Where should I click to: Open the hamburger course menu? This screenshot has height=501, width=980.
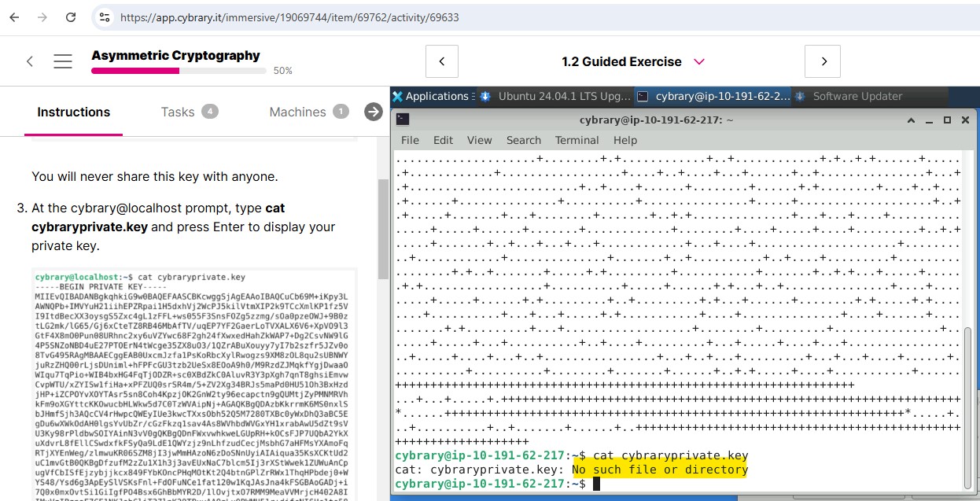(63, 61)
